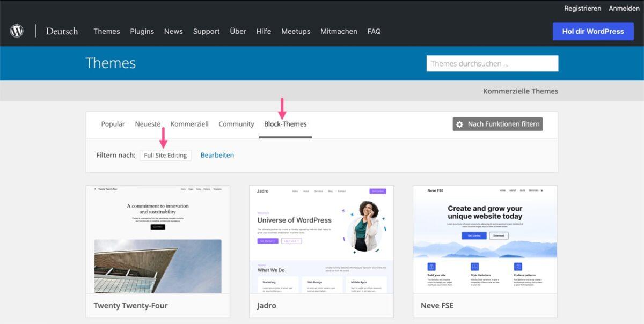Open the Meetups menu item
The height and width of the screenshot is (324, 644).
tap(296, 31)
